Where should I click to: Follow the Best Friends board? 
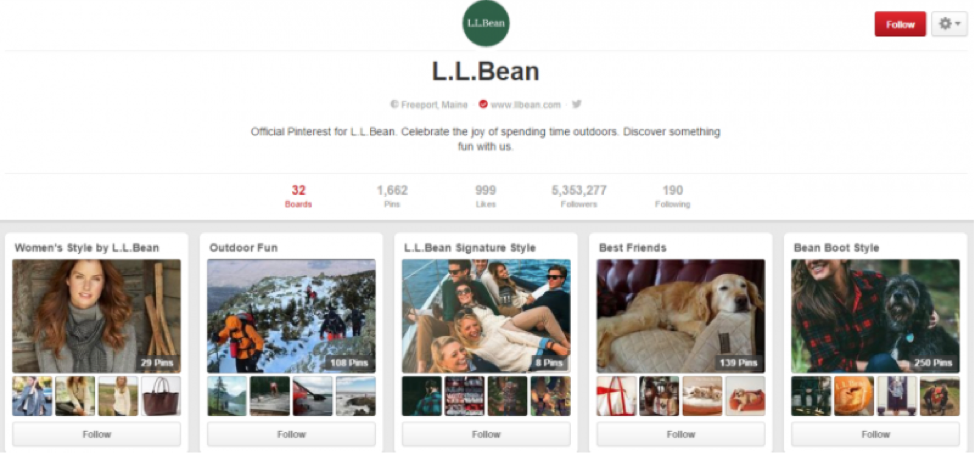[681, 434]
